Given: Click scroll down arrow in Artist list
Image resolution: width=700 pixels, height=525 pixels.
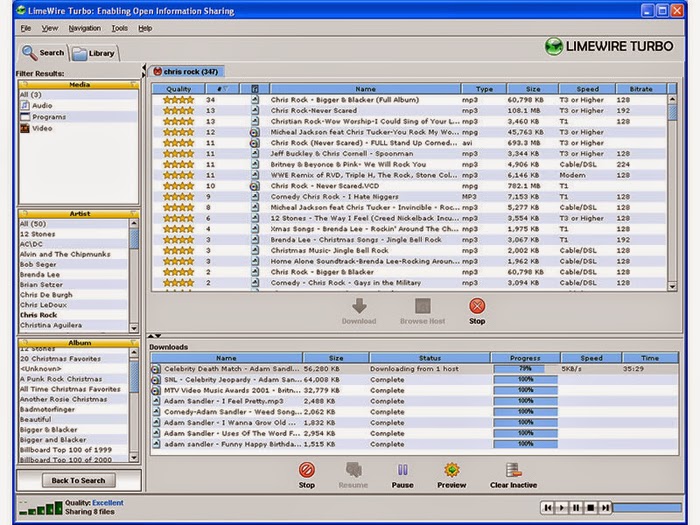Looking at the screenshot, I should [134, 328].
